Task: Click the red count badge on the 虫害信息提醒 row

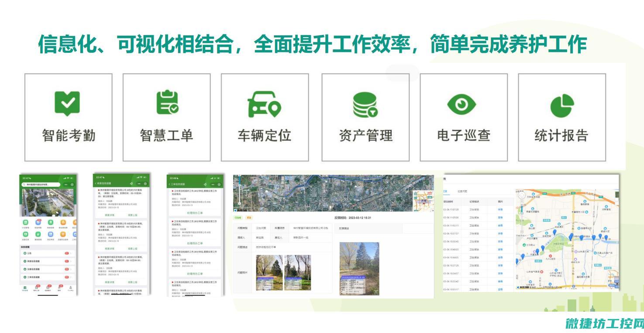Action: pyautogui.click(x=66, y=269)
